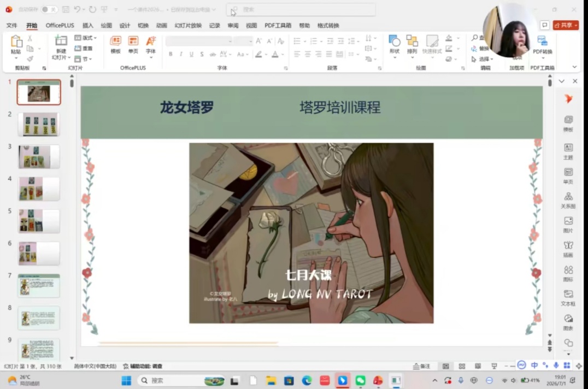Toggle align text left
Image resolution: width=588 pixels, height=389 pixels.
point(297,54)
